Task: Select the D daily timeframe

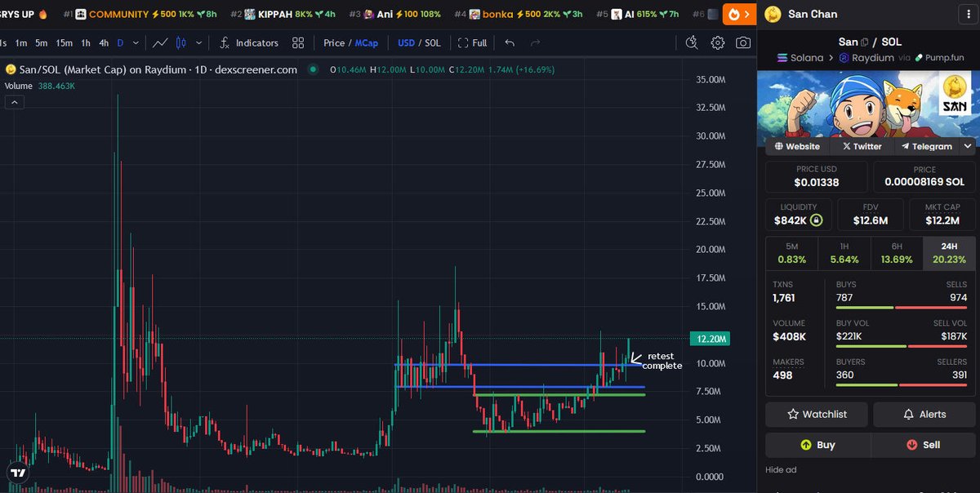Action: (x=120, y=42)
